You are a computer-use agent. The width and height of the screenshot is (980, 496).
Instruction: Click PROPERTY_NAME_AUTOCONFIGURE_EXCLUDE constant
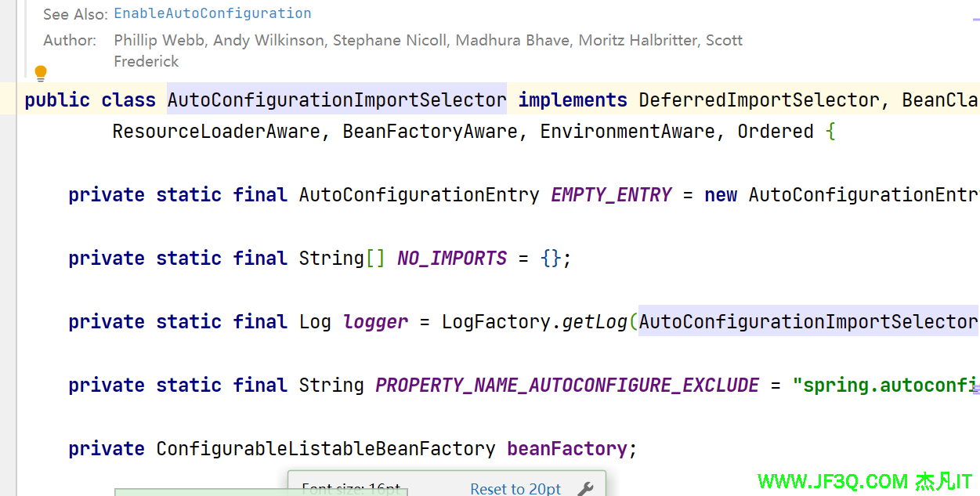567,386
